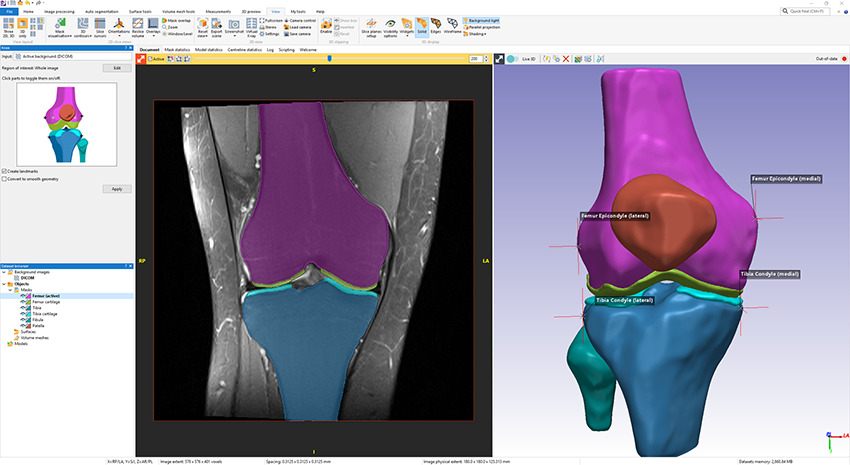Collapse the Background images tree node
The width and height of the screenshot is (850, 465).
pyautogui.click(x=4, y=272)
